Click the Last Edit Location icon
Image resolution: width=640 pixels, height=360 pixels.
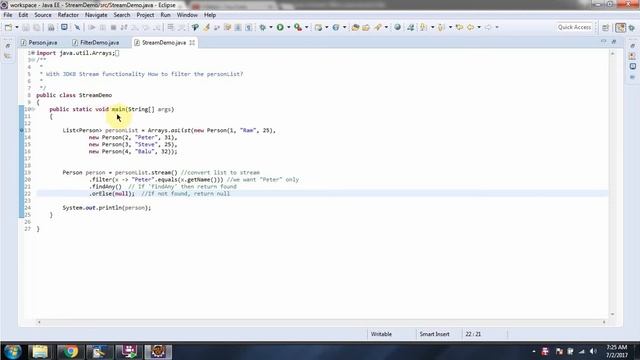(460, 27)
